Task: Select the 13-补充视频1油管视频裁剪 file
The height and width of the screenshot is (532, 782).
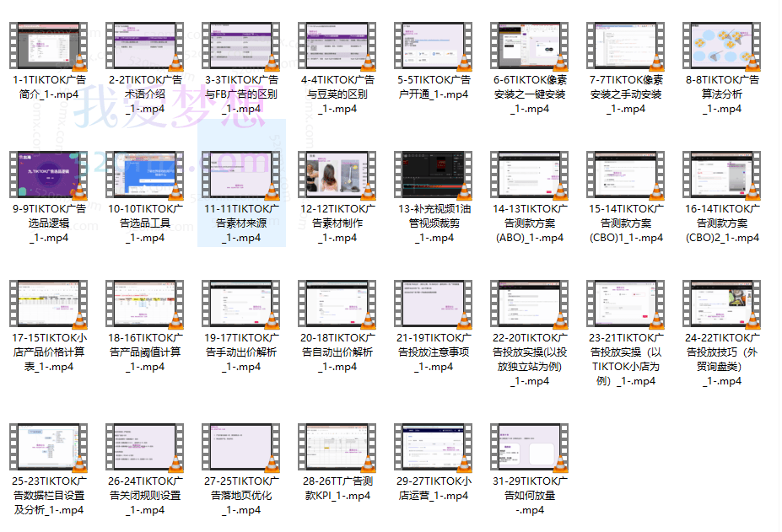Action: (x=434, y=175)
